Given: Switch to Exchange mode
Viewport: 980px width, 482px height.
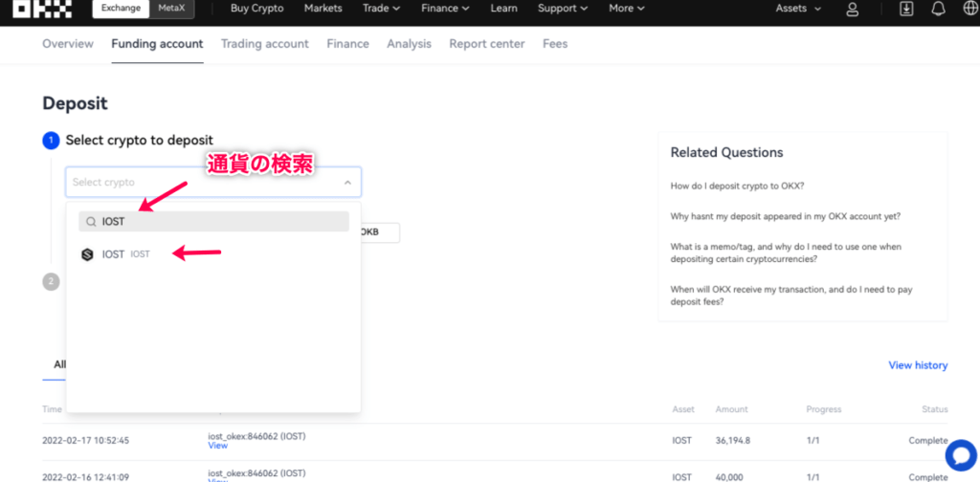Looking at the screenshot, I should point(121,9).
